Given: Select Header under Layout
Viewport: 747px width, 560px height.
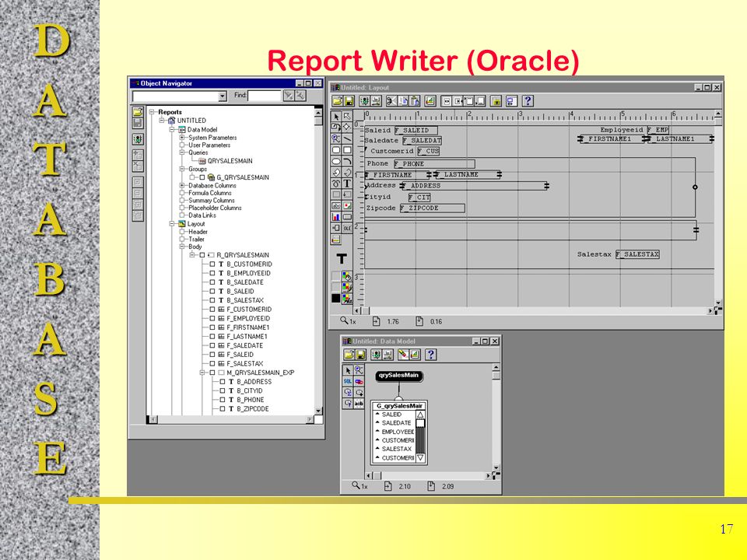Looking at the screenshot, I should (198, 232).
